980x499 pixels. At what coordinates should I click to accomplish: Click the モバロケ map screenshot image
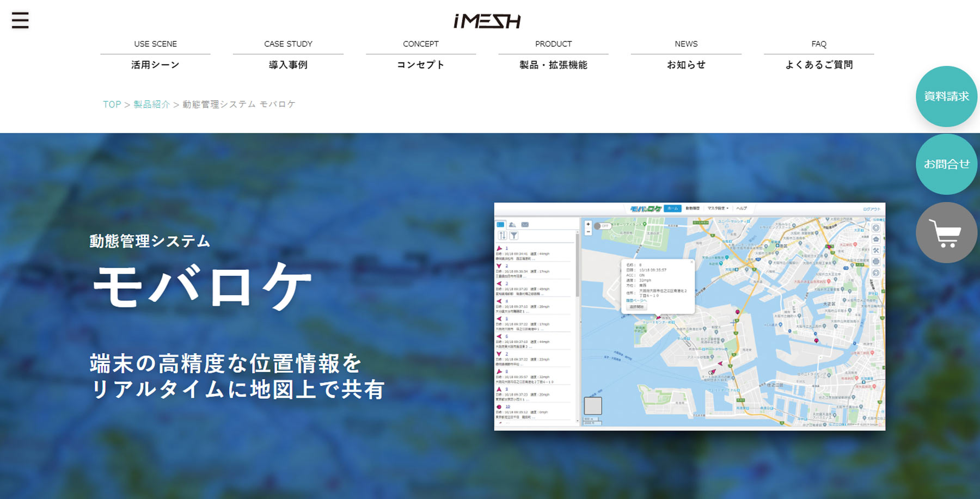click(689, 317)
